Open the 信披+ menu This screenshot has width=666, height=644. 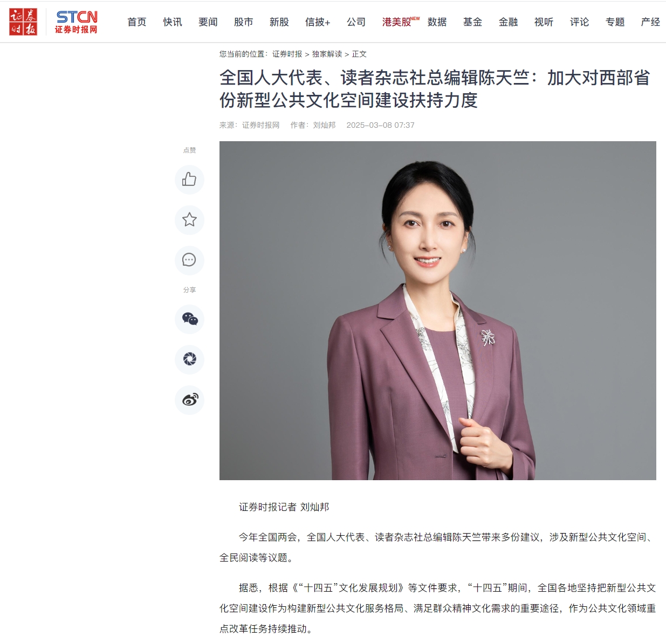(318, 22)
